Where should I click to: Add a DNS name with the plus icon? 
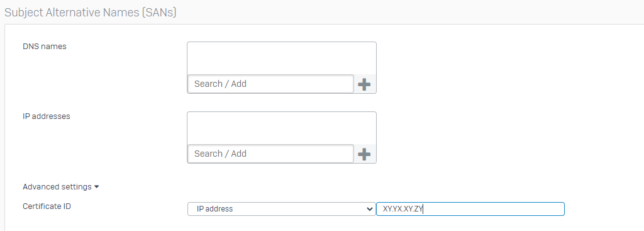pyautogui.click(x=364, y=85)
